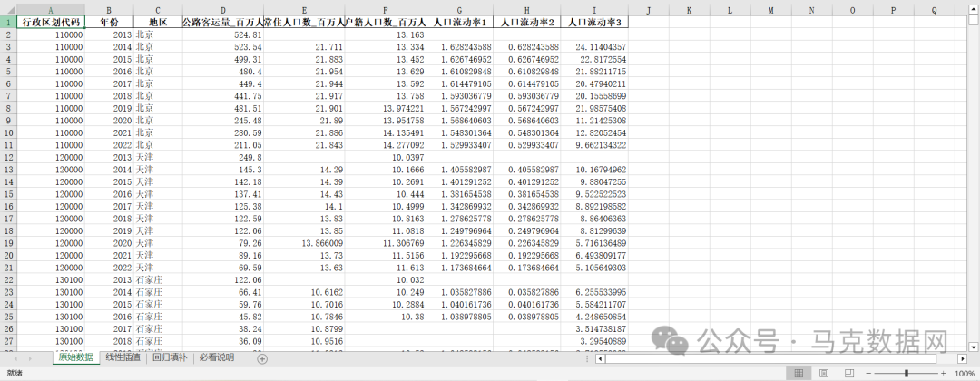Select column D header
This screenshot has height=381, width=980.
[223, 10]
